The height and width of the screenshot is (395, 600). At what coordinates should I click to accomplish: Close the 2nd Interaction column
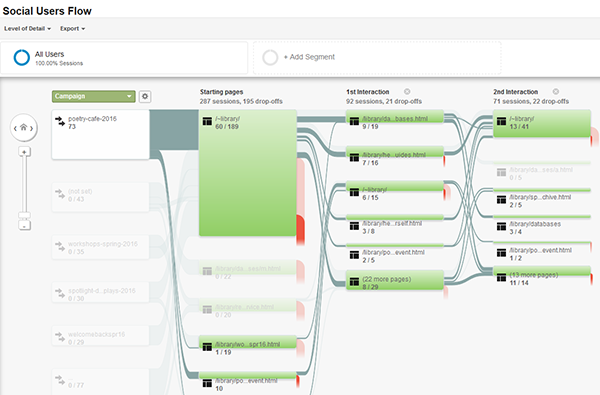[556, 91]
